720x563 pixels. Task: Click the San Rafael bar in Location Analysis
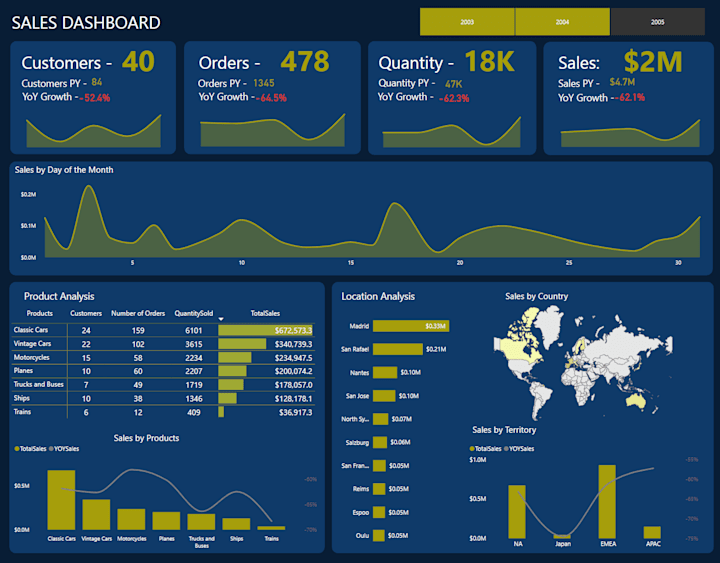(x=398, y=349)
